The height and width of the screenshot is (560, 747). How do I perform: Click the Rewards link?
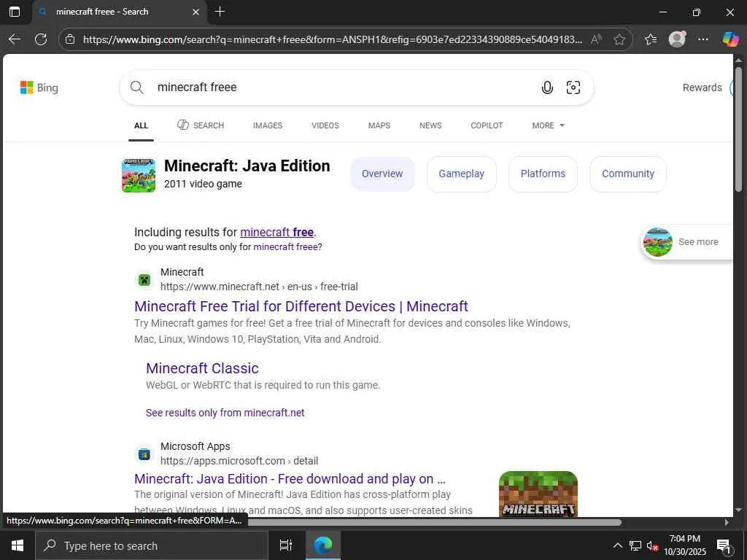(x=703, y=87)
